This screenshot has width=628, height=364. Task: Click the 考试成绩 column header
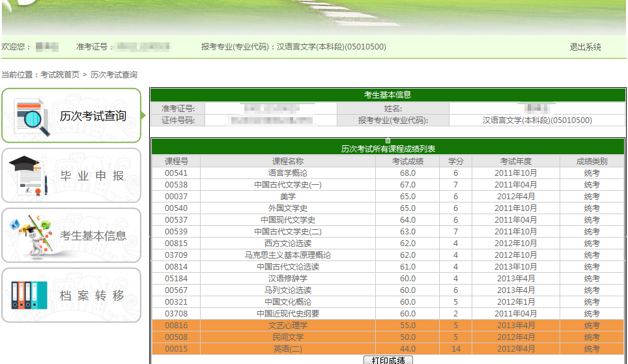click(x=407, y=161)
